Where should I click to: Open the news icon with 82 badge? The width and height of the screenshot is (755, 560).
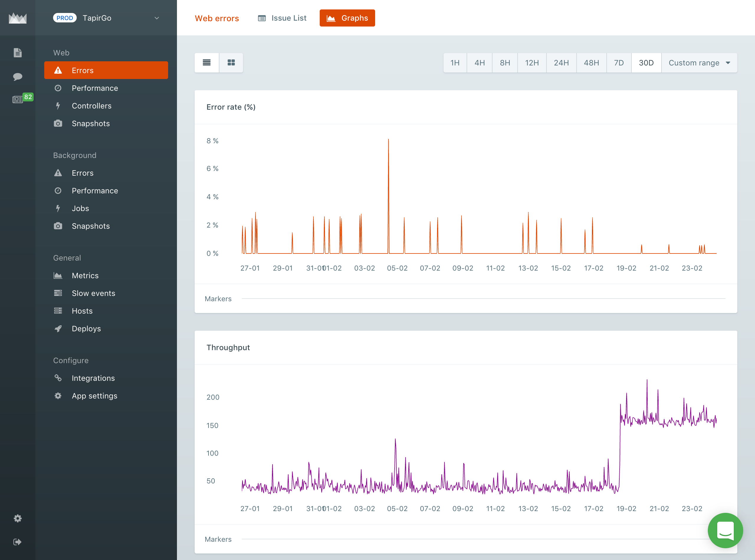[x=18, y=99]
